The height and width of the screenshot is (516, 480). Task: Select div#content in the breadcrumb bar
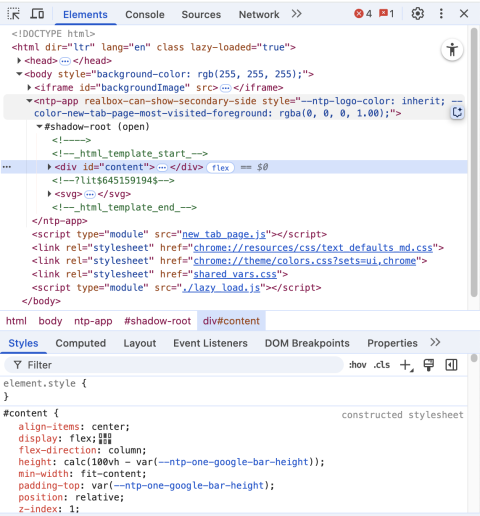click(231, 321)
